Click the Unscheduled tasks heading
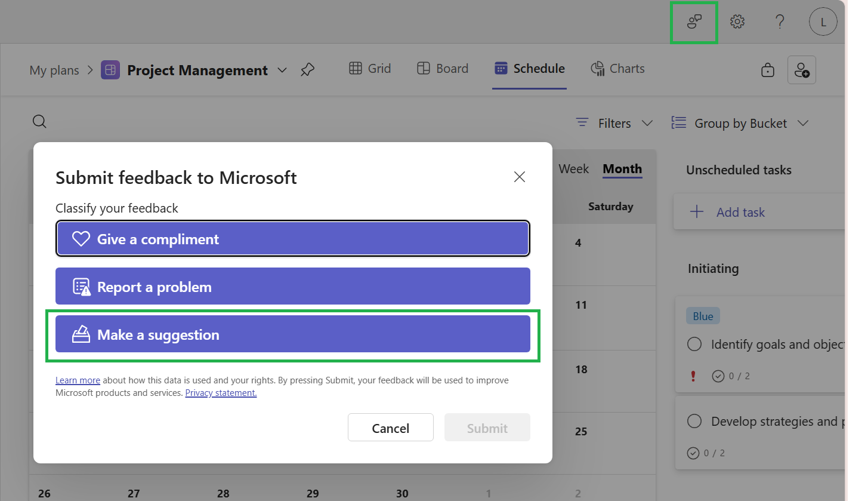Image resolution: width=868 pixels, height=501 pixels. tap(739, 170)
